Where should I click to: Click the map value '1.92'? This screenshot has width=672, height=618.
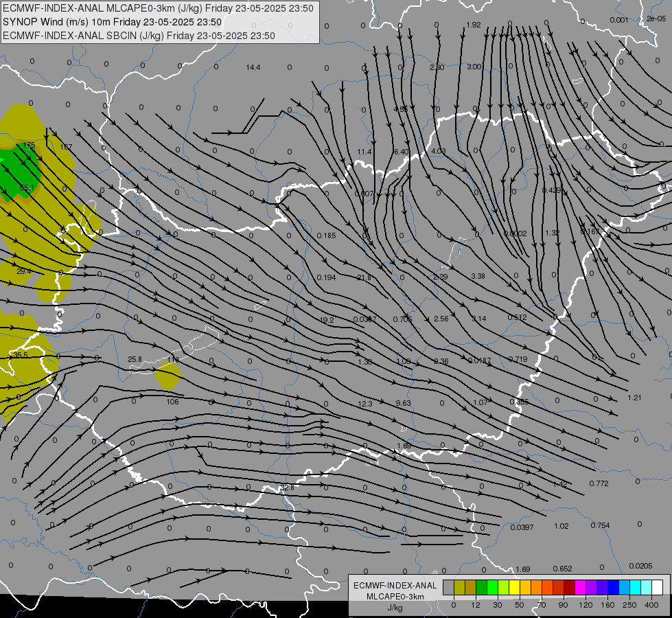pos(474,25)
